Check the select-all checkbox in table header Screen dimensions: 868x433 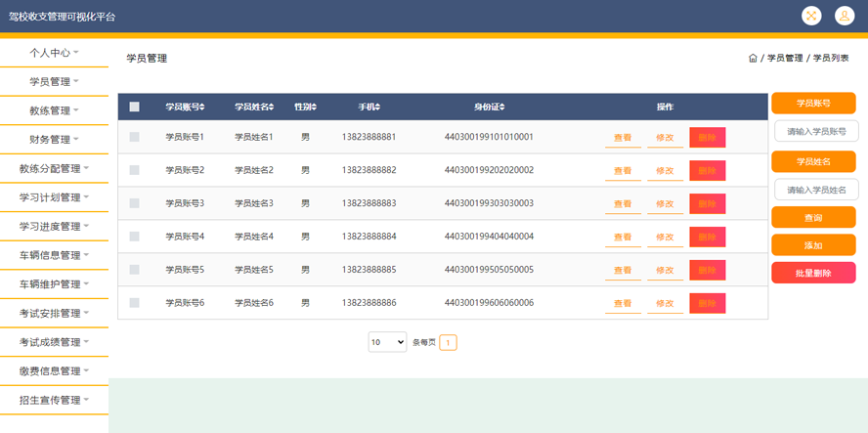tap(135, 108)
